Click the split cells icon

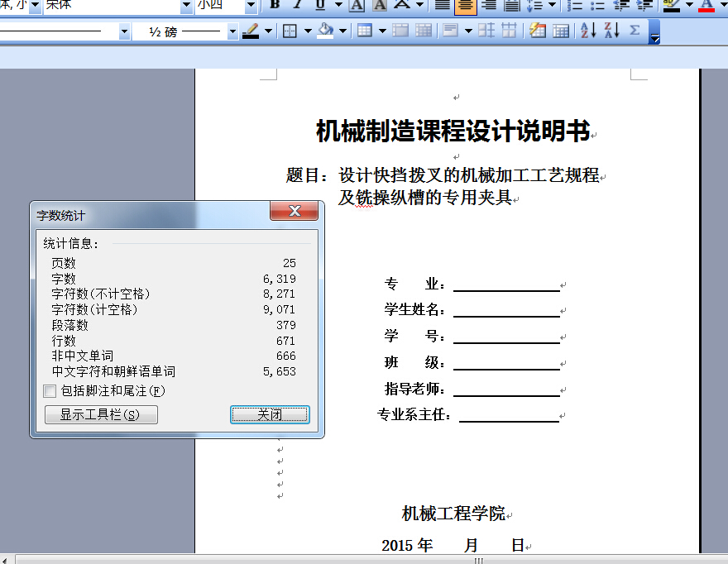424,31
